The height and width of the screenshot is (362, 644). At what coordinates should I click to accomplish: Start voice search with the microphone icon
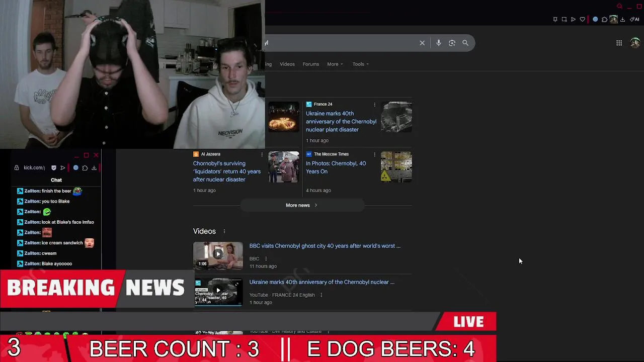(x=439, y=43)
